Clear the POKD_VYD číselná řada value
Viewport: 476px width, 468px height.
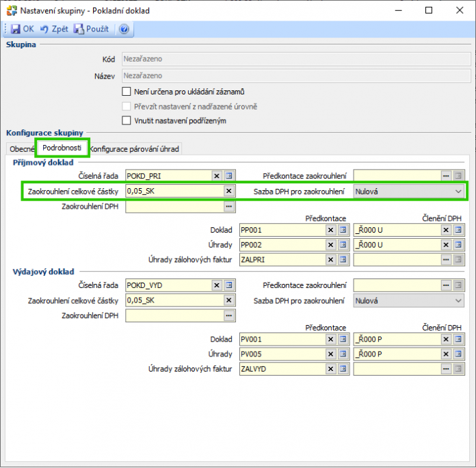point(217,285)
